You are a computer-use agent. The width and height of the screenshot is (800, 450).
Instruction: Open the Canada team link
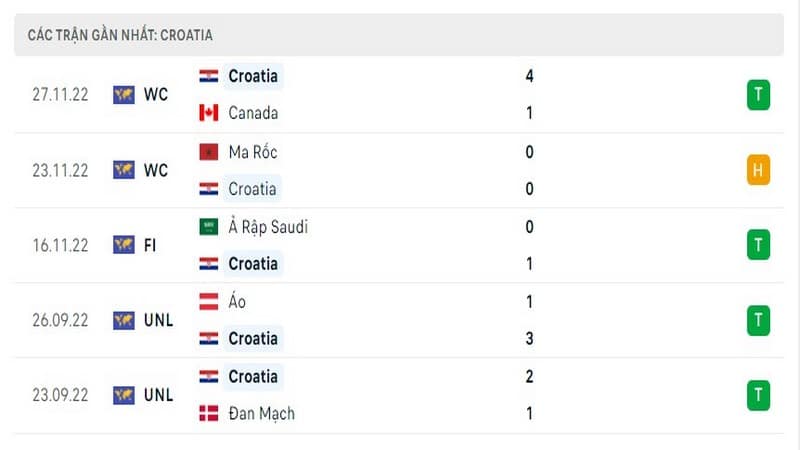[x=253, y=113]
